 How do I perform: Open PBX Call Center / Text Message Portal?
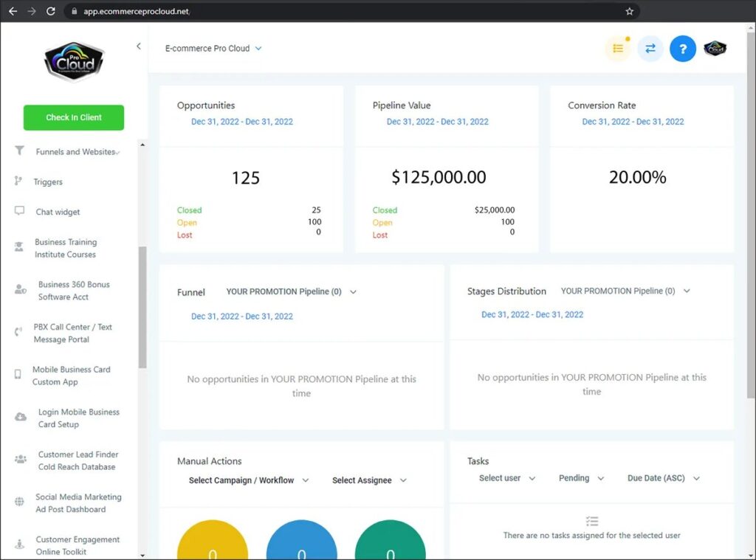click(x=72, y=333)
